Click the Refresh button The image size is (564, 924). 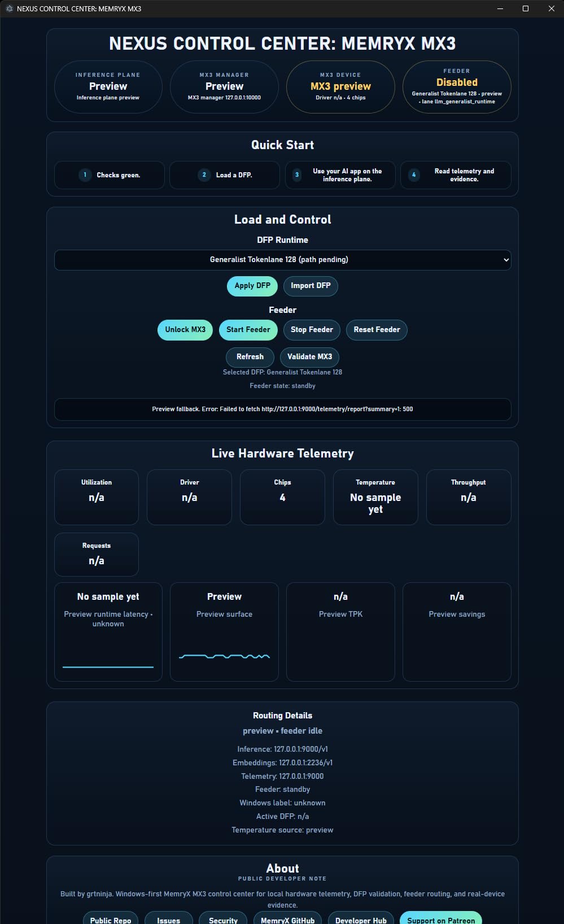[x=250, y=357]
